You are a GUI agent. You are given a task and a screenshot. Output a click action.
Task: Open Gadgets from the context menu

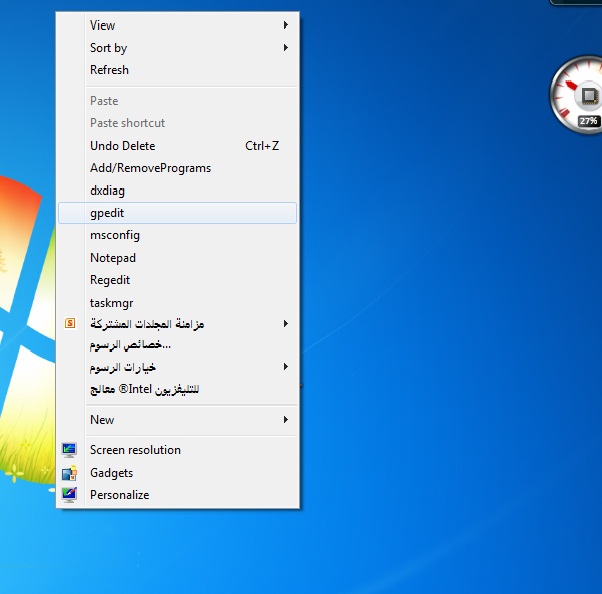pos(177,473)
